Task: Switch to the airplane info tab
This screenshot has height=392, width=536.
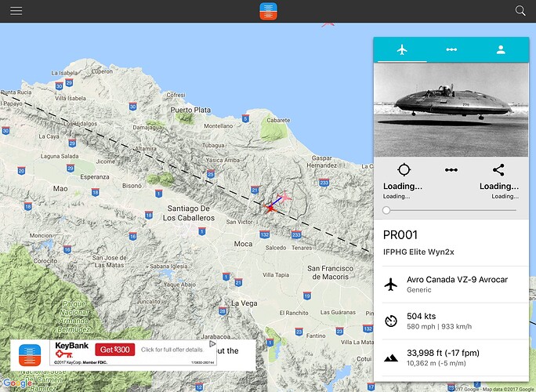Action: tap(402, 49)
